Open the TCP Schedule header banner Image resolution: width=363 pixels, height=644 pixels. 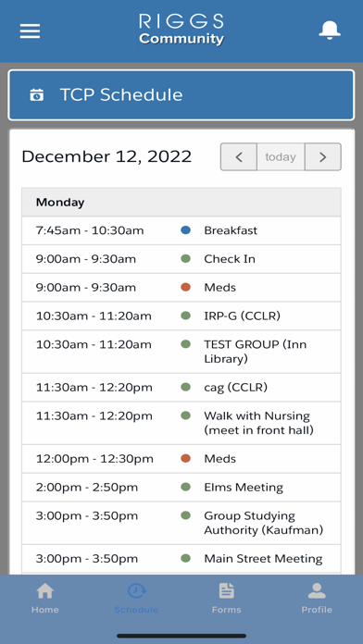[181, 95]
